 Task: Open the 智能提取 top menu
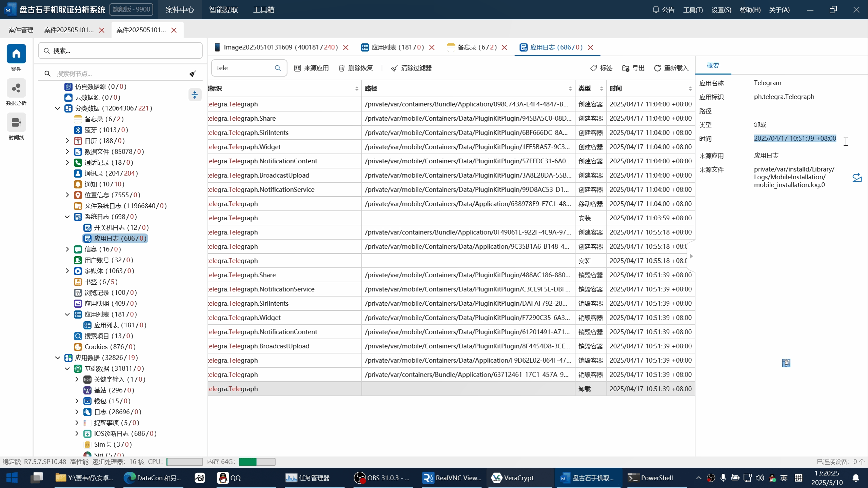[x=223, y=9]
